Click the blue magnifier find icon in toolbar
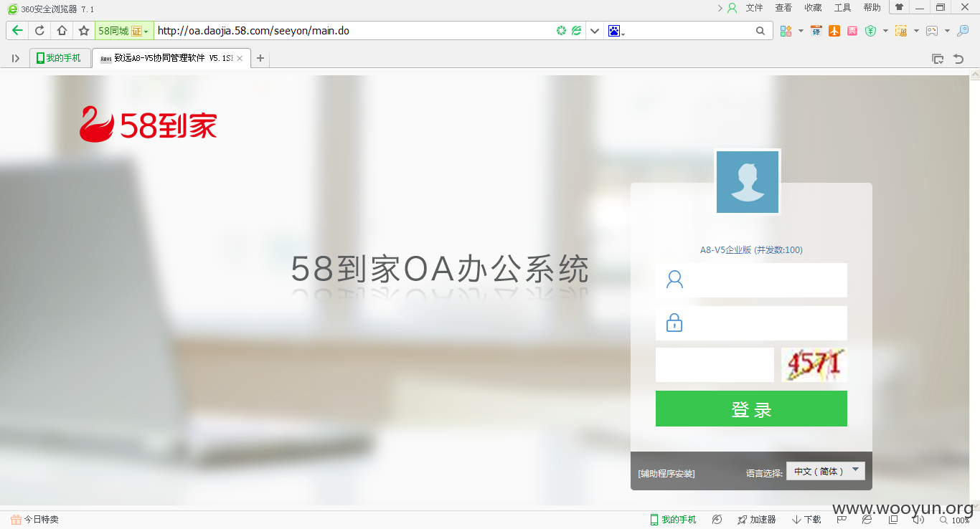This screenshot has height=529, width=980. [963, 31]
